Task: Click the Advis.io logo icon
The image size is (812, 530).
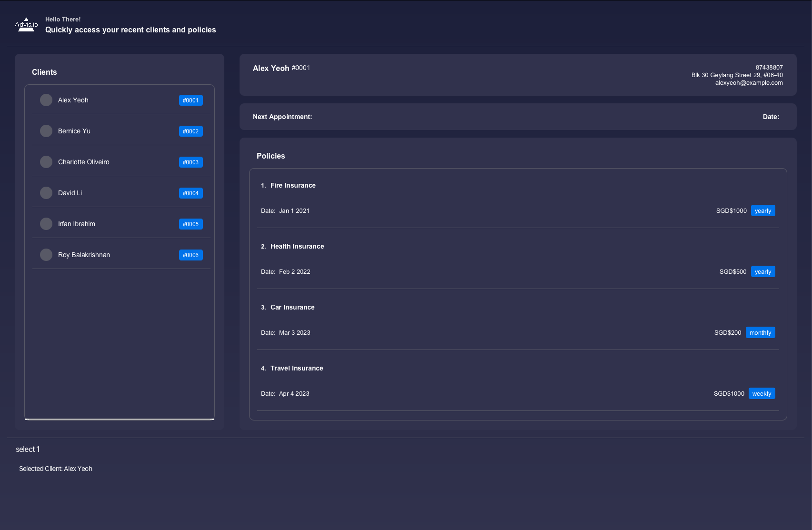Action: tap(26, 25)
